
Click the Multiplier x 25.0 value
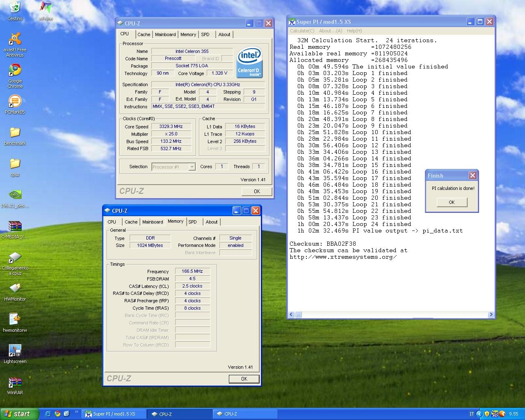171,134
